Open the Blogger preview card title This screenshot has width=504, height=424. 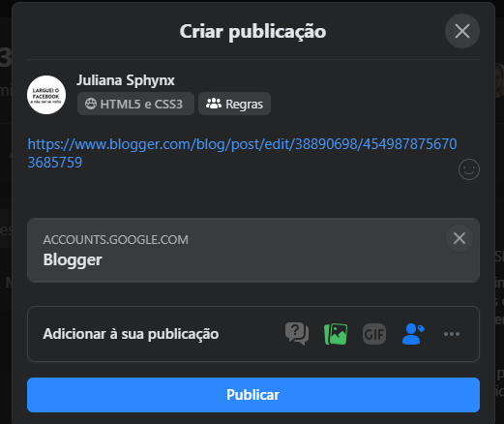click(73, 259)
